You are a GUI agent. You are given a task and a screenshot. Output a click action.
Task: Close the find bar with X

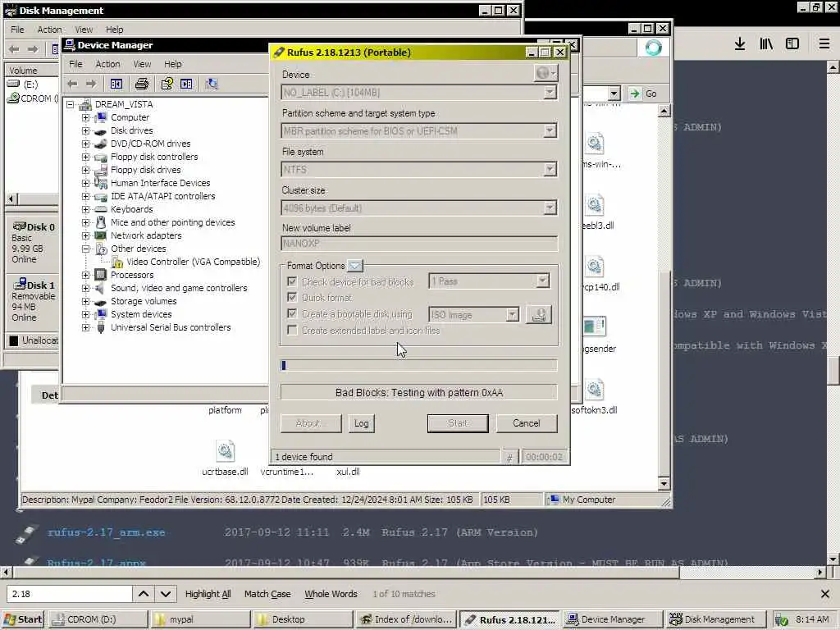point(825,594)
